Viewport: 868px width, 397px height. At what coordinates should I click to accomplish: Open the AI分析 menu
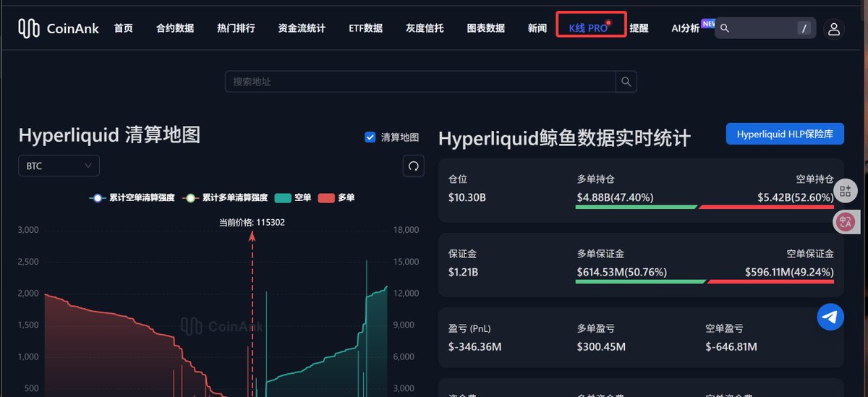pyautogui.click(x=685, y=28)
